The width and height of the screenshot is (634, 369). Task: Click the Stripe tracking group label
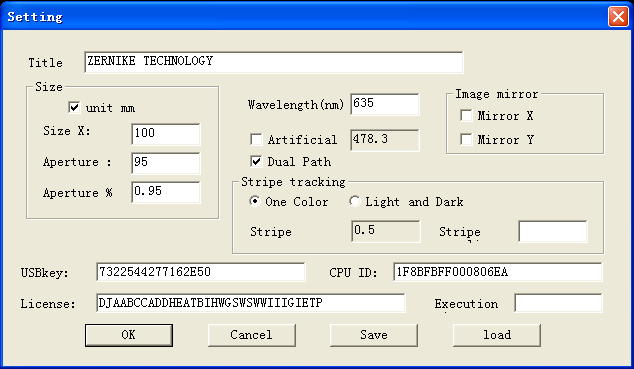click(293, 182)
